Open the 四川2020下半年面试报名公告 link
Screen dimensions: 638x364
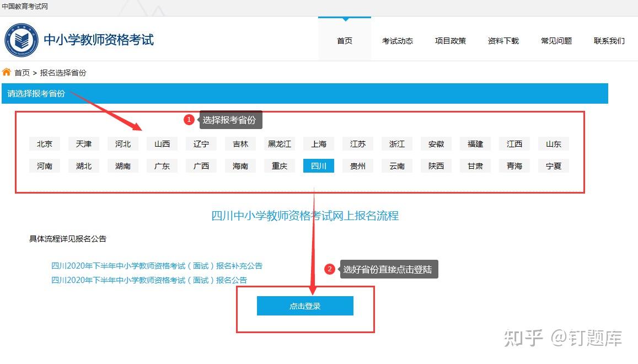(149, 280)
